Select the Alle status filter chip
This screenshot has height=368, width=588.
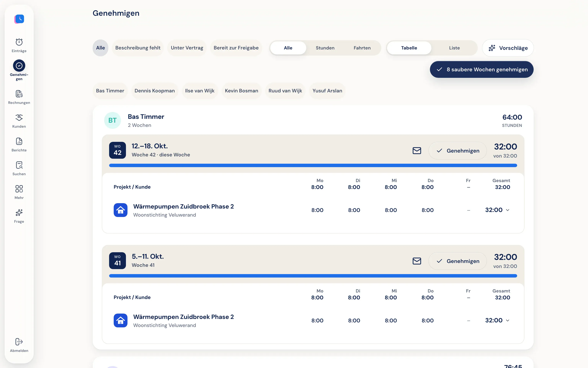[100, 48]
